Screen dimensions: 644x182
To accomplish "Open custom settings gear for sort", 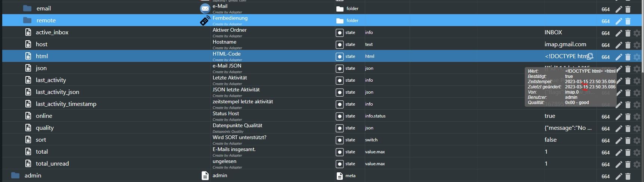I will point(637,141).
